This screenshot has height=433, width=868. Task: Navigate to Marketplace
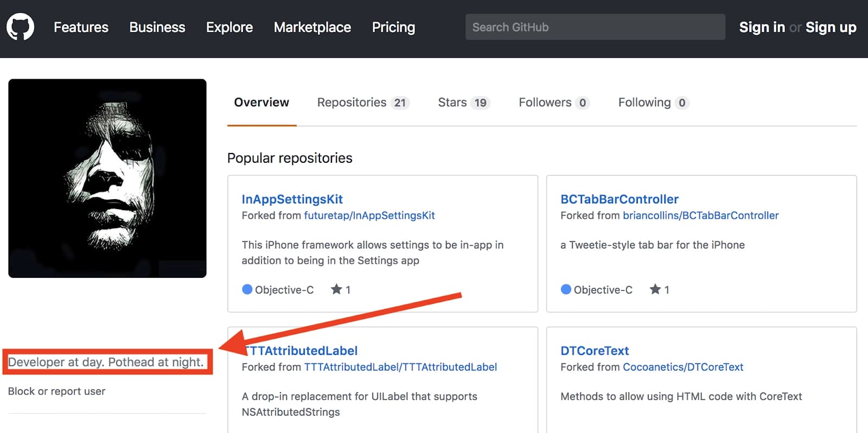click(x=312, y=27)
